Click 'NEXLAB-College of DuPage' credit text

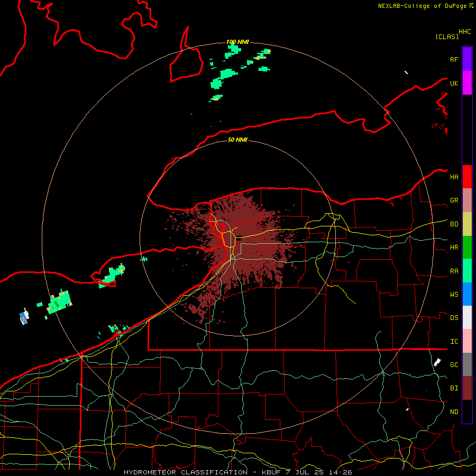tap(422, 6)
